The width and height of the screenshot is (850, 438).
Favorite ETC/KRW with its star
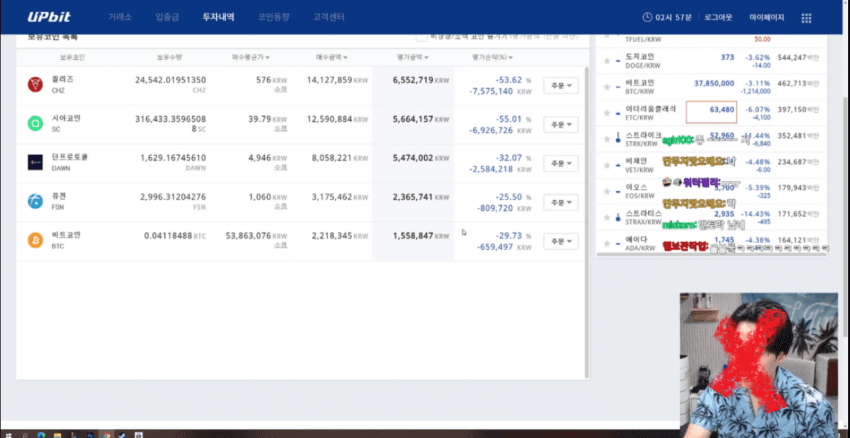607,113
